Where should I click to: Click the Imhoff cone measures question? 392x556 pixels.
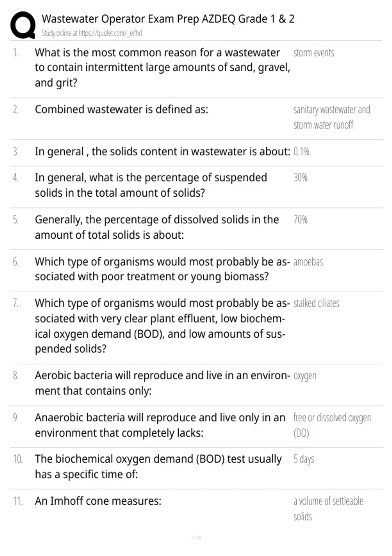[x=98, y=501]
